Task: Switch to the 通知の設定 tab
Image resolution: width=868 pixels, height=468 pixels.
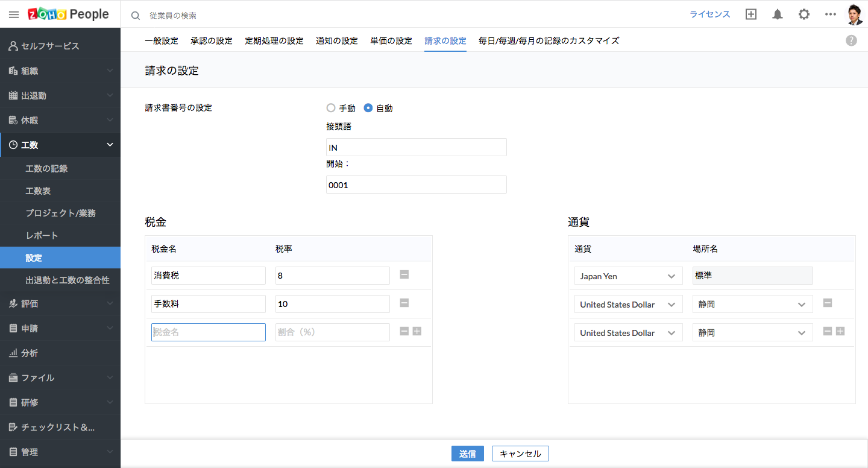Action: (337, 41)
